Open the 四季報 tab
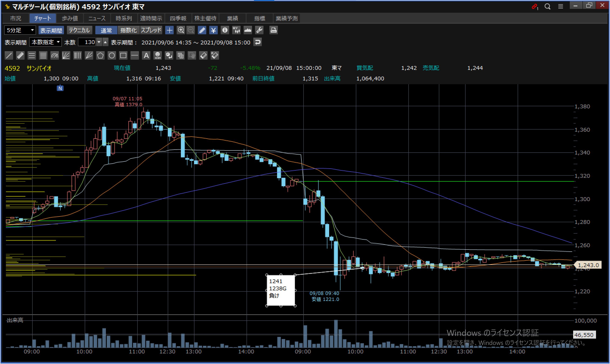This screenshot has width=610, height=364. click(178, 18)
